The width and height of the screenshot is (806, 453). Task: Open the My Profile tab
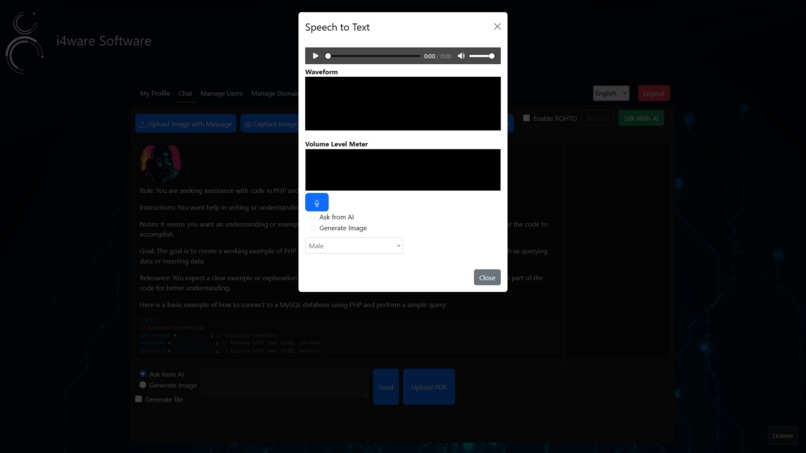pyautogui.click(x=155, y=94)
